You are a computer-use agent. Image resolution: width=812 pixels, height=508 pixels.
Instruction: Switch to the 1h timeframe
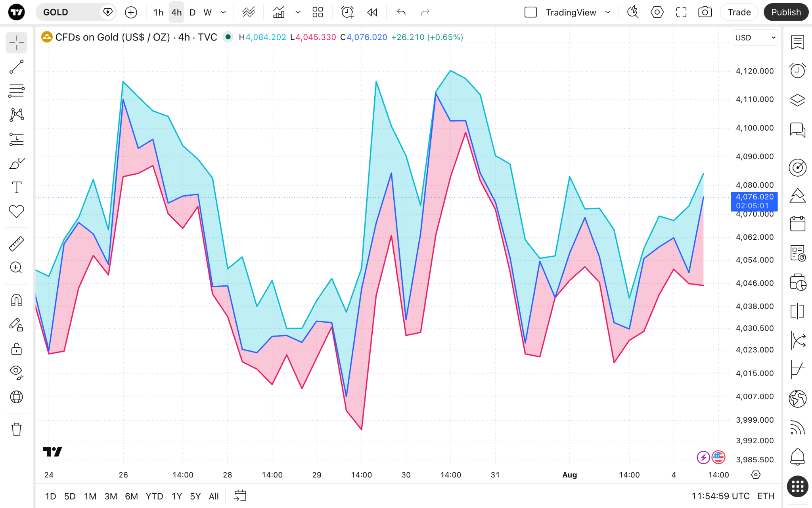(158, 12)
